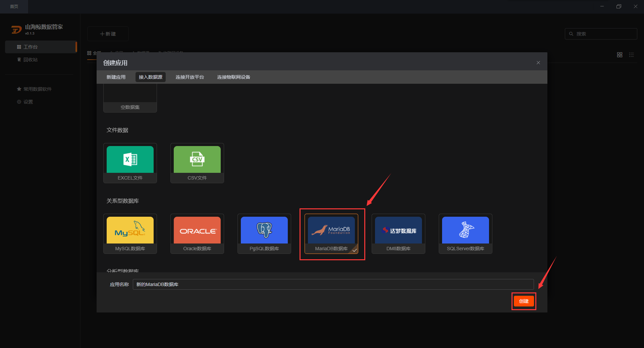Viewport: 644px width, 348px height.
Task: Switch to list view icon
Action: (632, 55)
